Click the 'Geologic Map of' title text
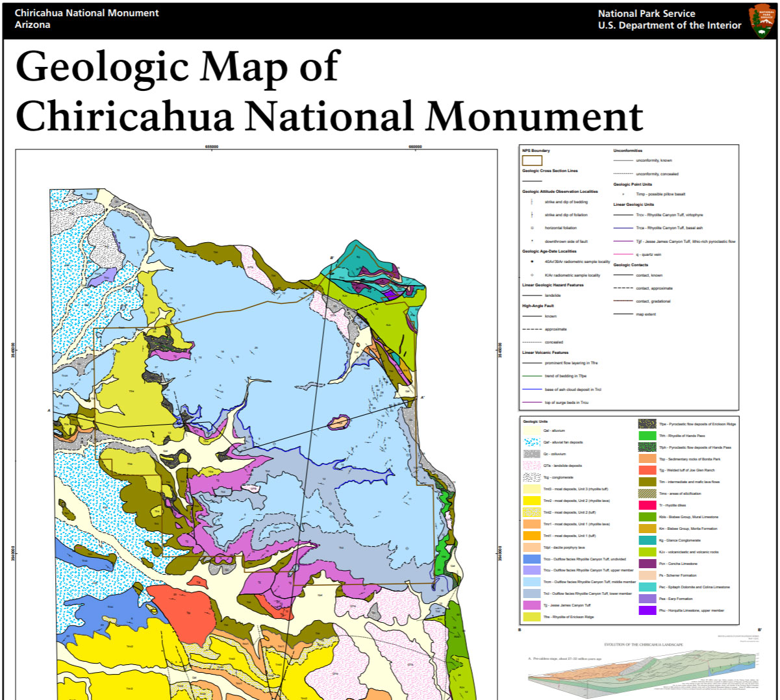Screen dimensions: 780x700 click(x=177, y=67)
